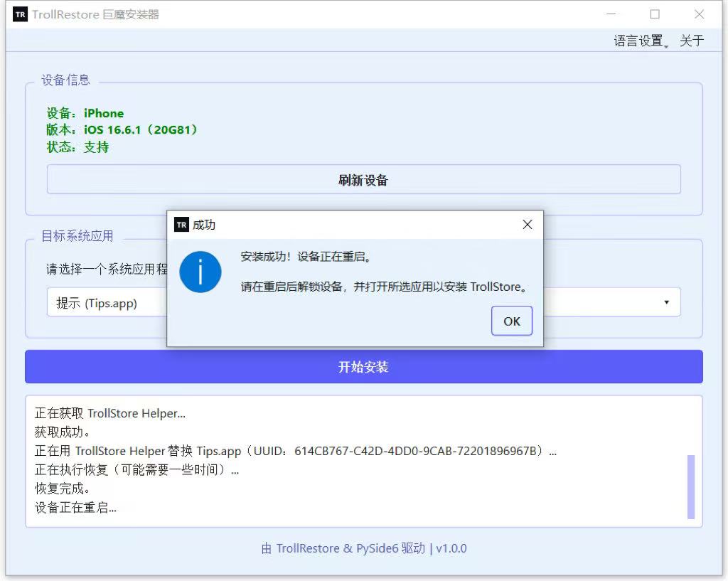
Task: Click the iOS 16.6.1 (20G81) version text
Action: point(122,129)
